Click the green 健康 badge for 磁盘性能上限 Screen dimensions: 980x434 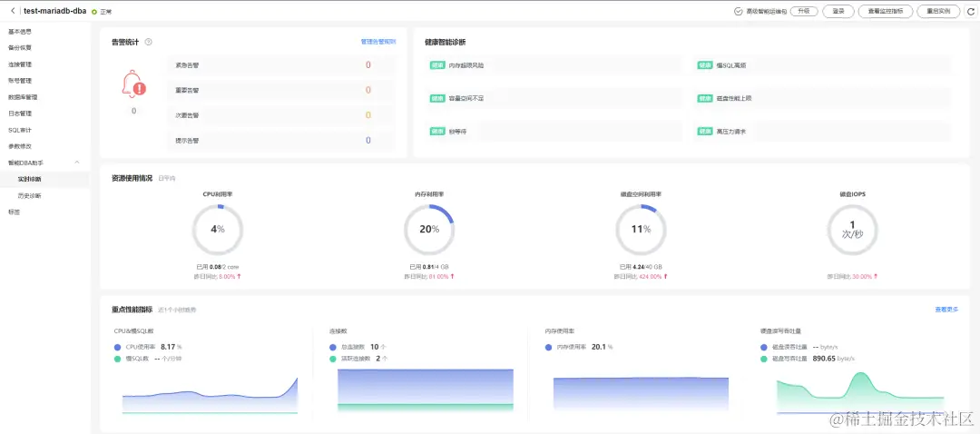(705, 98)
